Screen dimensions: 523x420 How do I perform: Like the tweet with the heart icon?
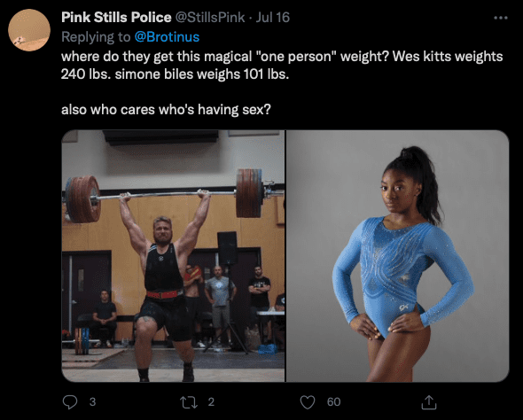click(x=308, y=402)
